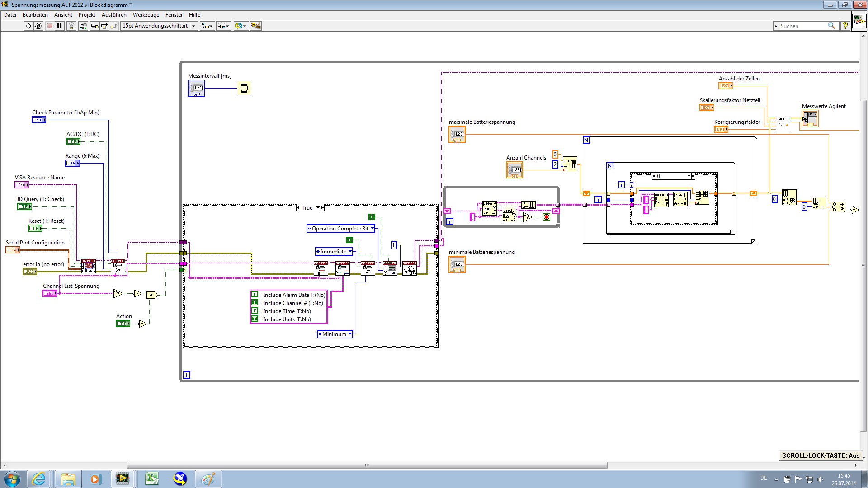Viewport: 868px width, 488px height.
Task: Open the True case selector dropdown
Action: point(318,208)
